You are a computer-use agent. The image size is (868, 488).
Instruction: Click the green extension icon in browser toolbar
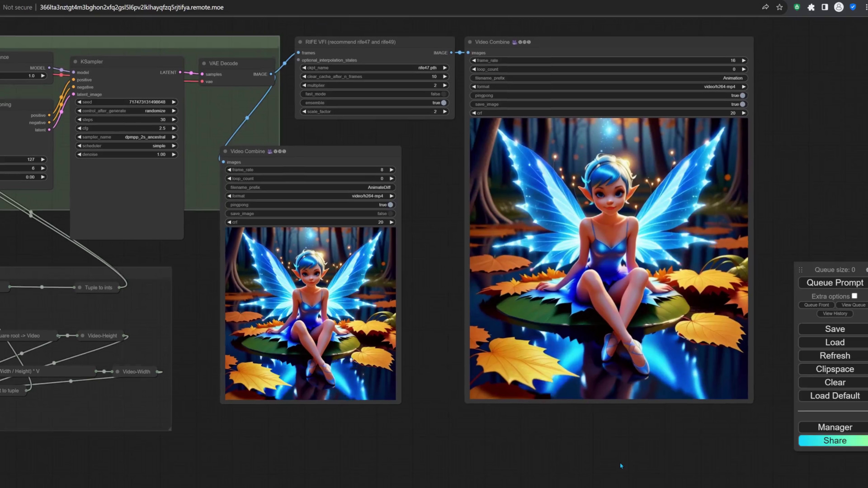pyautogui.click(x=797, y=7)
